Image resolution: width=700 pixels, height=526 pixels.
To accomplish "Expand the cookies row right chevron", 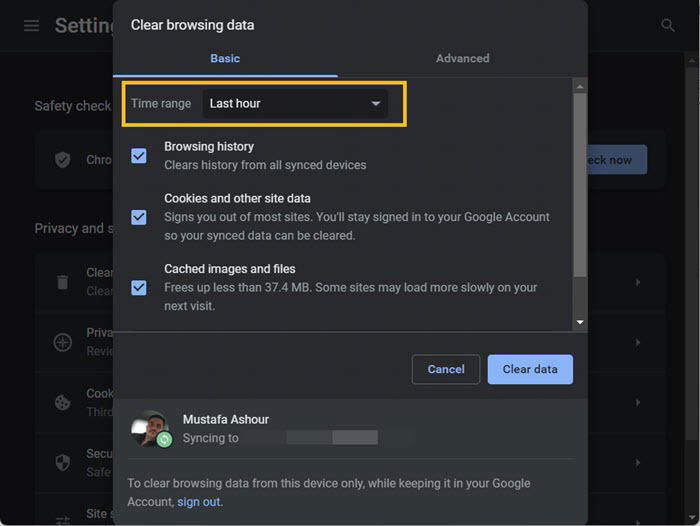I will (x=638, y=402).
